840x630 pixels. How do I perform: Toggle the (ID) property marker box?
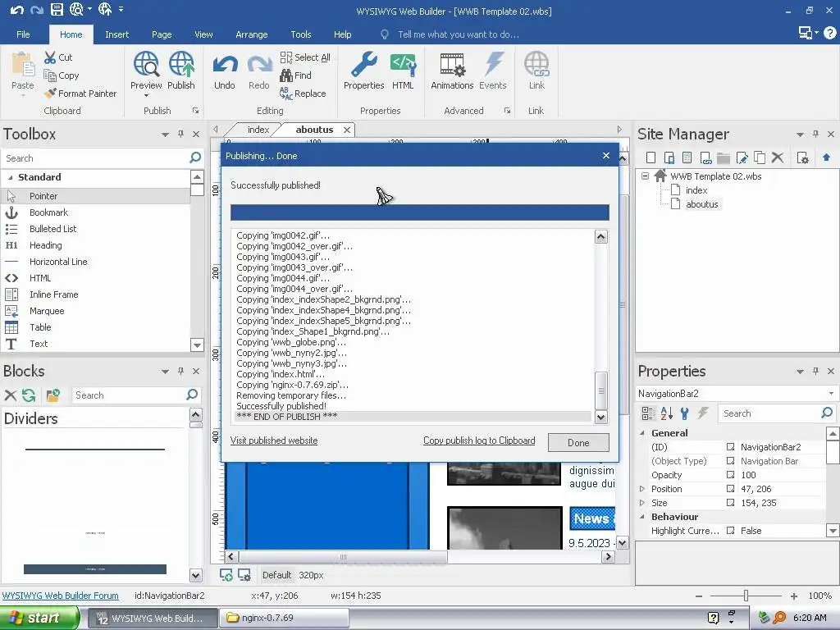pyautogui.click(x=730, y=447)
